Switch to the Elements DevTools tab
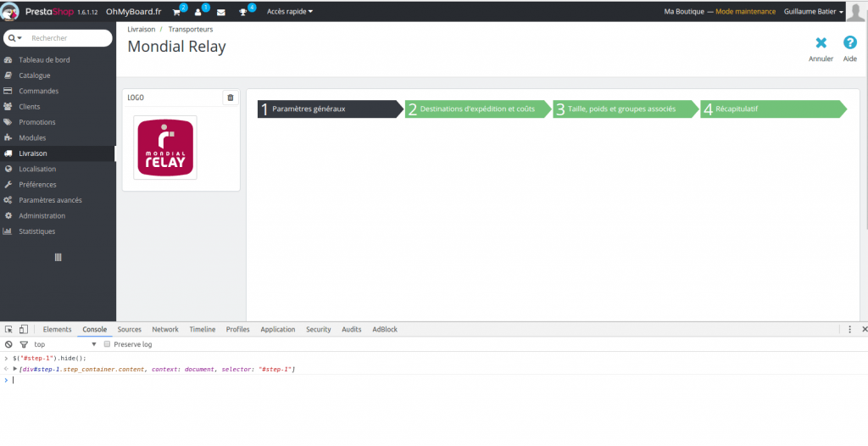The width and height of the screenshot is (868, 446). [57, 329]
